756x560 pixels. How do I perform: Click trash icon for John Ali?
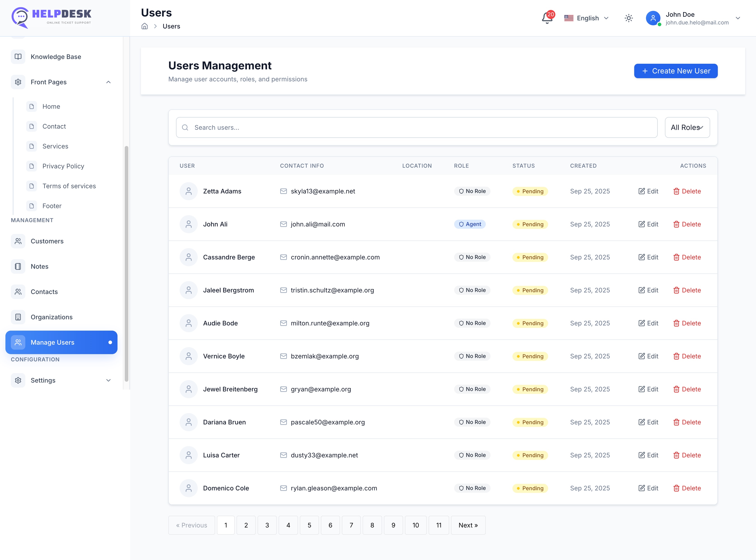point(676,224)
